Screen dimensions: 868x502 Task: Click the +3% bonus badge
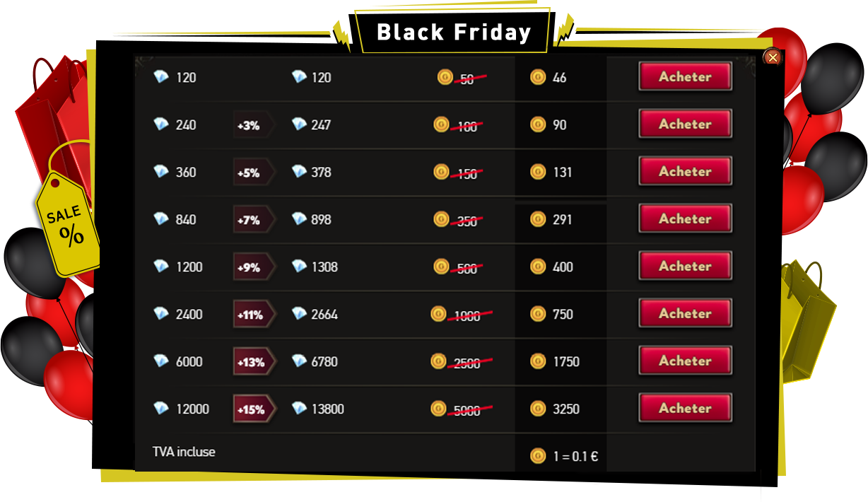tap(250, 126)
